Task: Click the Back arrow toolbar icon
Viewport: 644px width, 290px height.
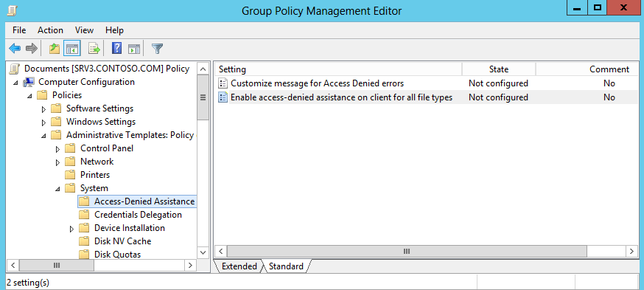Action: tap(15, 49)
